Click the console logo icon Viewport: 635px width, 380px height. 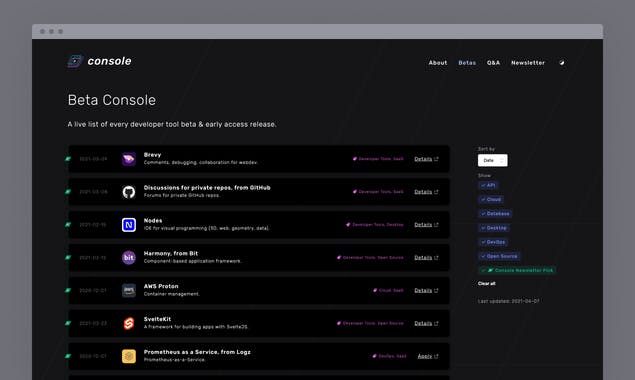[75, 61]
